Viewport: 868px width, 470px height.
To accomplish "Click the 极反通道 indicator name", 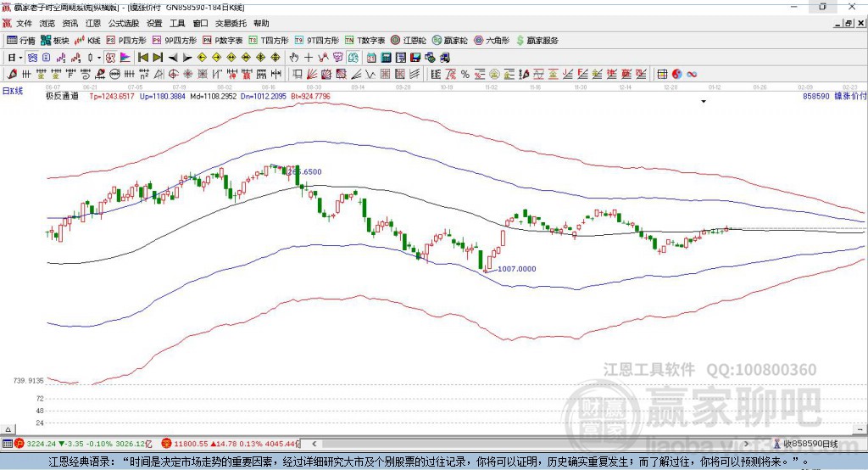I will (x=62, y=96).
